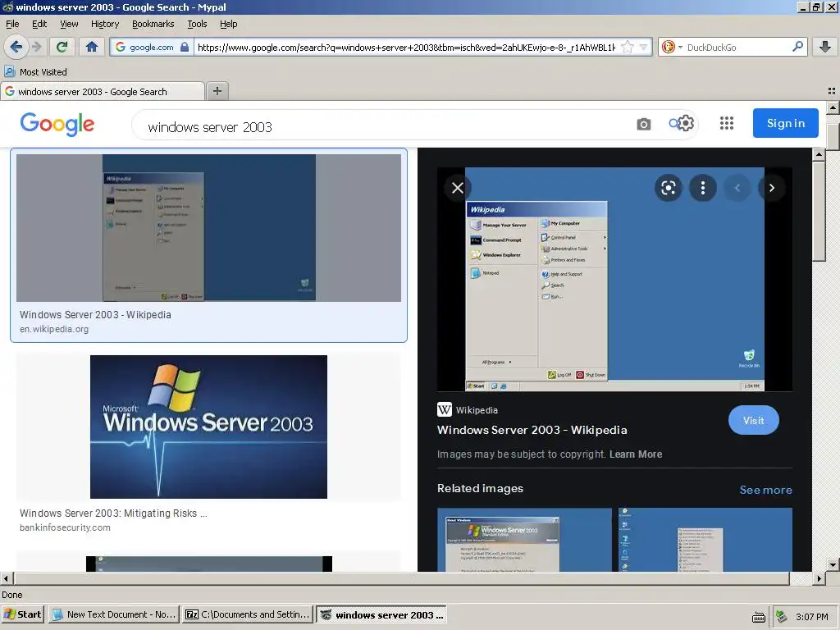Open the Help menu
The width and height of the screenshot is (840, 630).
pos(229,24)
